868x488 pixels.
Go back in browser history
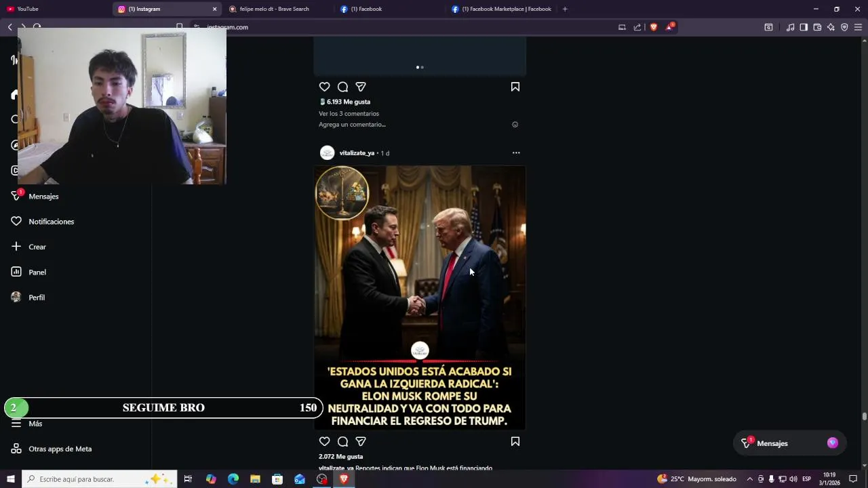(x=9, y=27)
